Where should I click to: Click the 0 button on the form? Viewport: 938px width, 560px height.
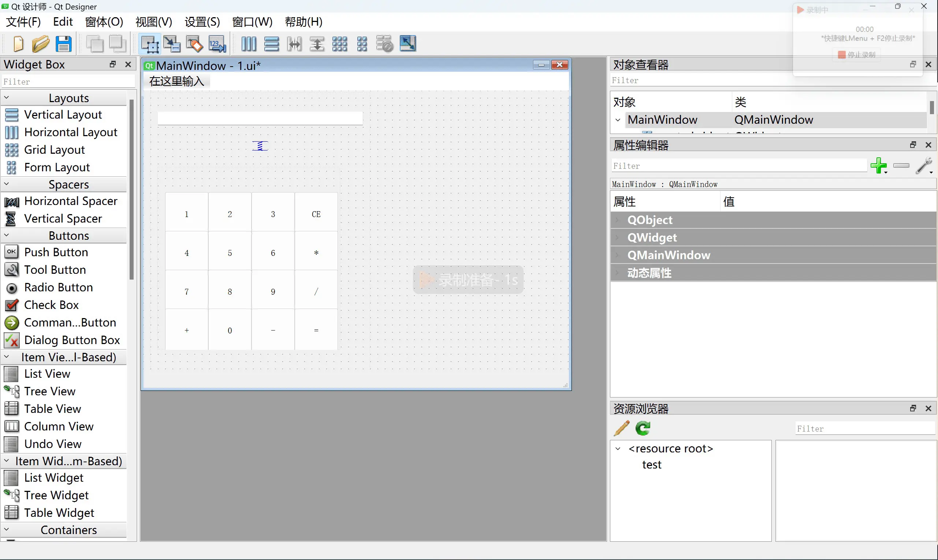pos(230,330)
